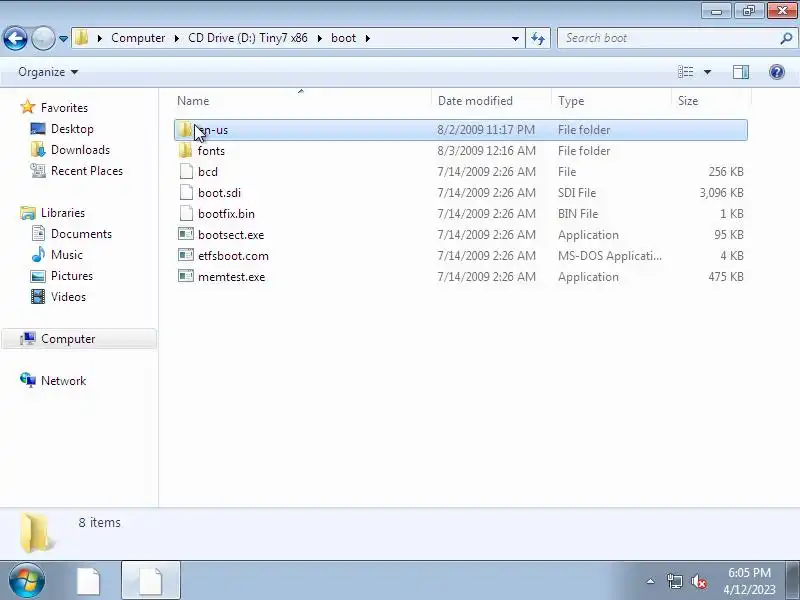800x600 pixels.
Task: Click the active taskbar window button
Action: click(x=151, y=581)
